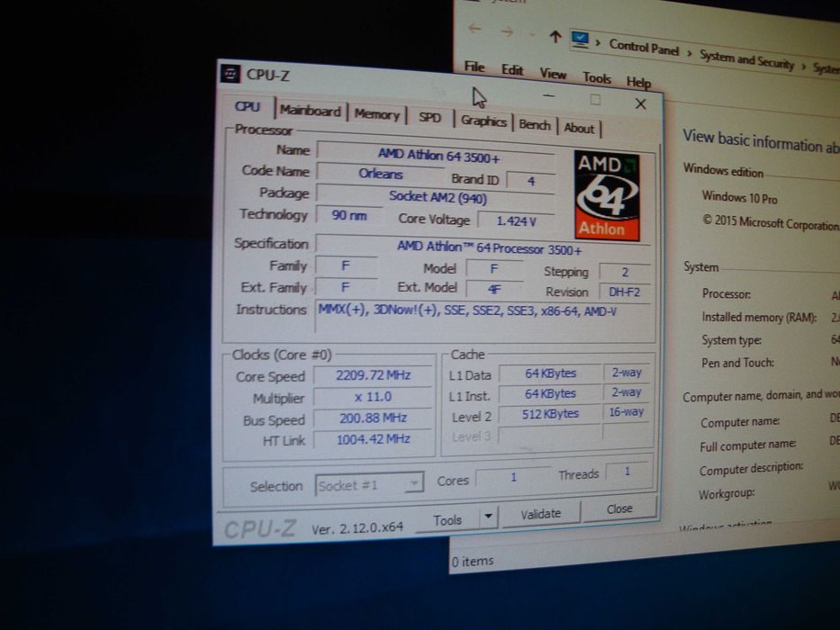Image resolution: width=840 pixels, height=630 pixels.
Task: Click the Instructions list text
Action: click(x=467, y=310)
